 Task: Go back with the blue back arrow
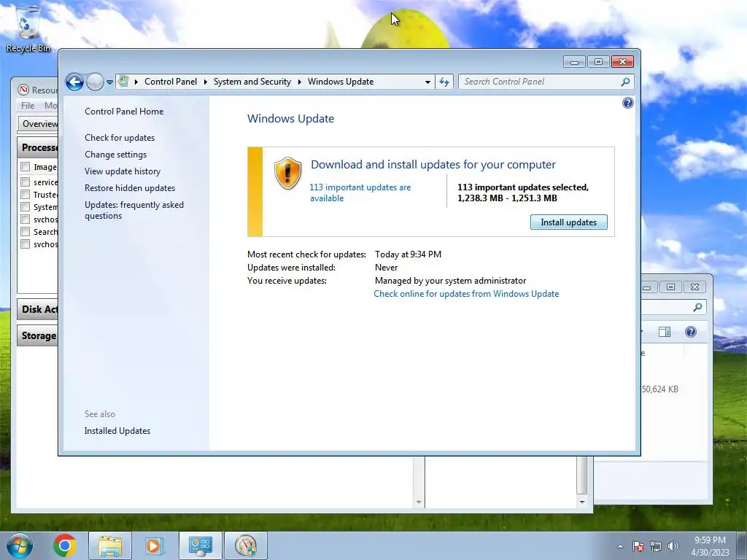(x=75, y=82)
